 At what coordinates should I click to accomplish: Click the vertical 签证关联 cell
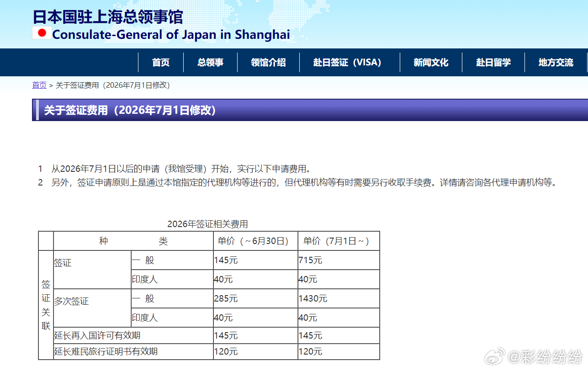pos(46,305)
